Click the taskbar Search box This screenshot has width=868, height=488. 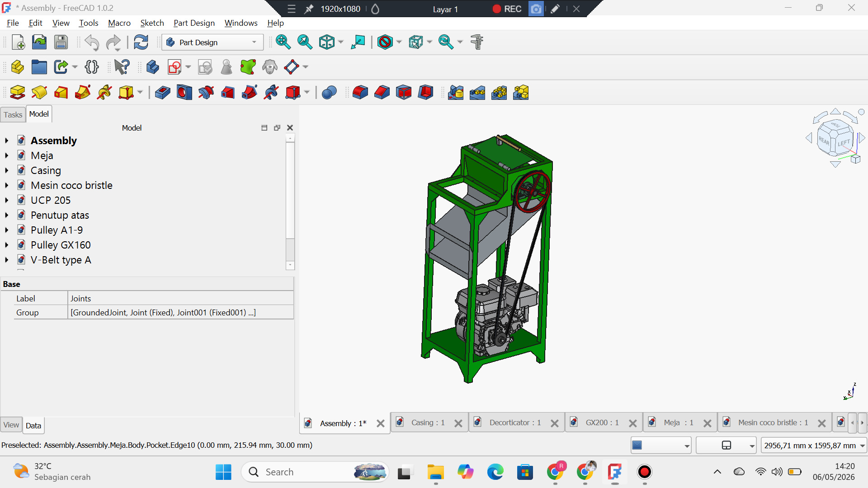(x=315, y=472)
